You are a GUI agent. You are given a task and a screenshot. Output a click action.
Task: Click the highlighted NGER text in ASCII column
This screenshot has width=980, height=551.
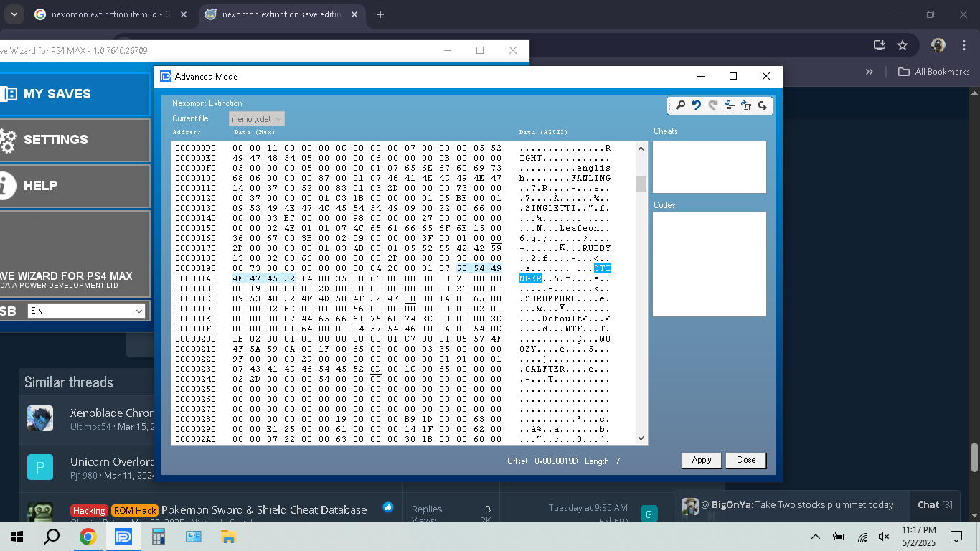click(x=531, y=278)
